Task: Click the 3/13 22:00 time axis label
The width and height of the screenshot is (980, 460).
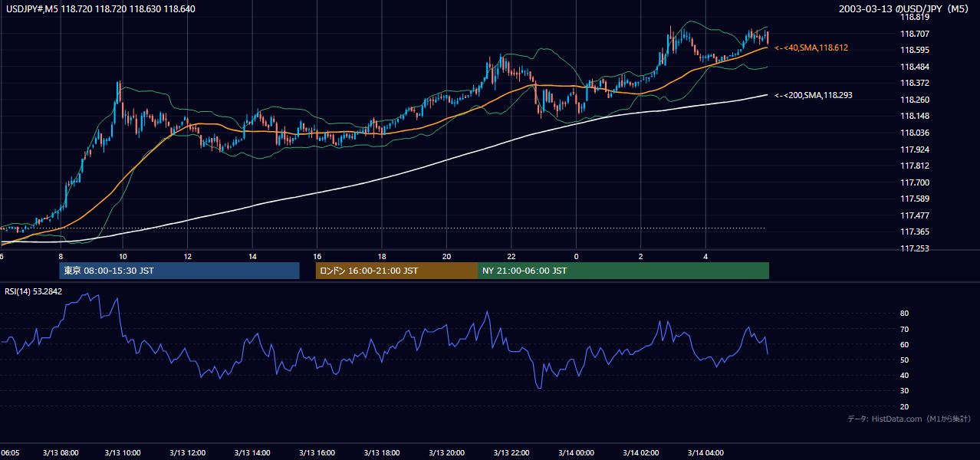Action: click(511, 452)
